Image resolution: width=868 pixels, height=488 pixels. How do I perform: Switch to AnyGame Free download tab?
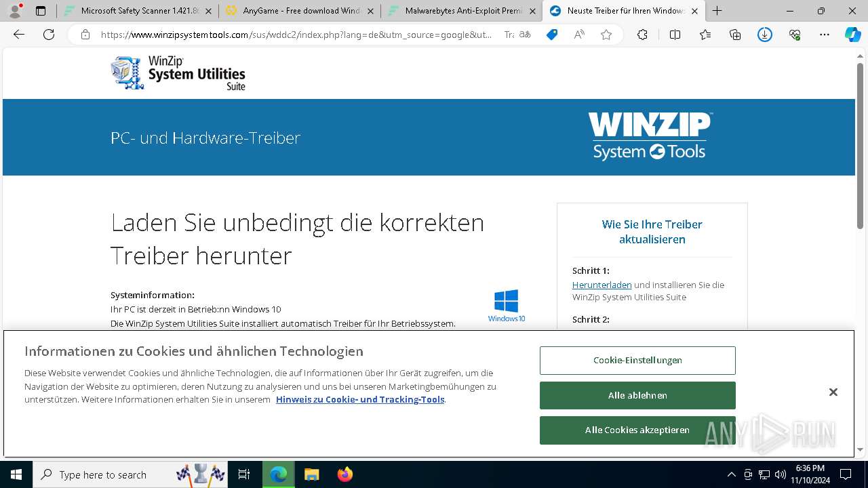tap(300, 11)
